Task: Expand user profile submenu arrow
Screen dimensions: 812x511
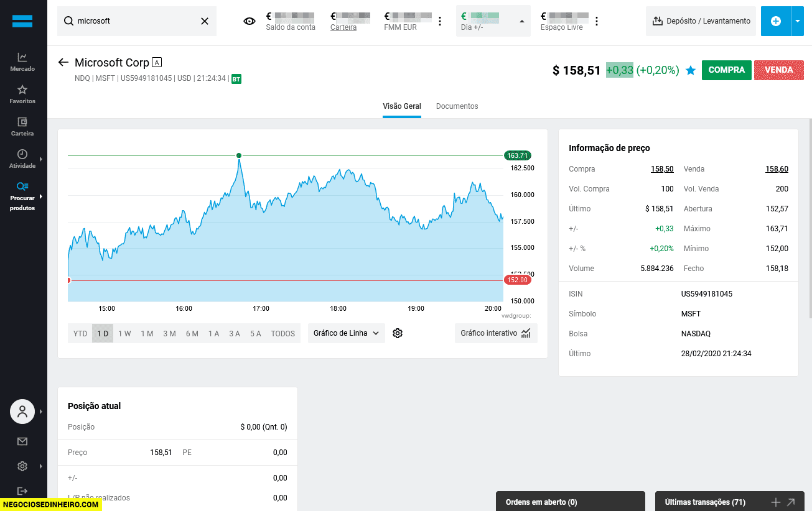Action: [x=41, y=412]
